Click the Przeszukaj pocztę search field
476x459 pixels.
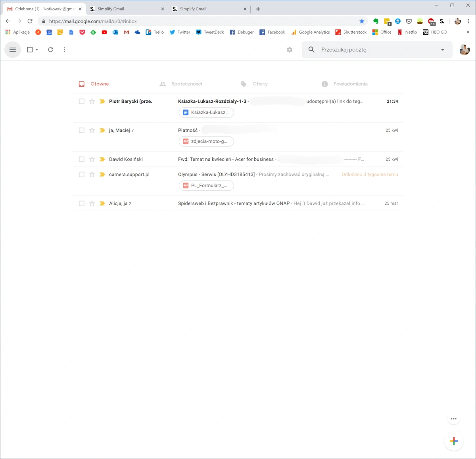377,50
